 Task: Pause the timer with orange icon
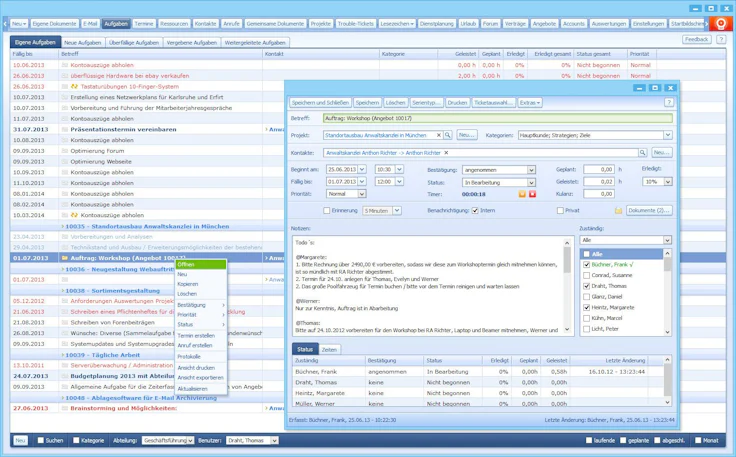[522, 194]
